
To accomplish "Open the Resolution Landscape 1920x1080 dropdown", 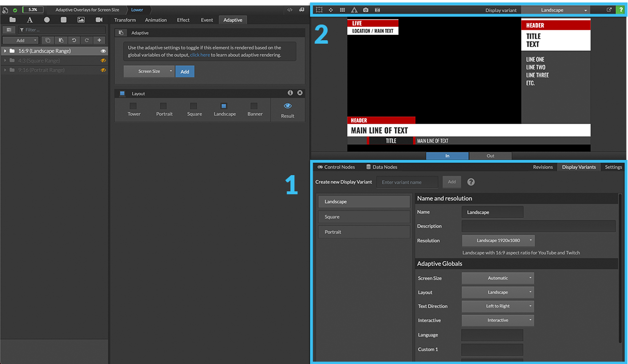I will pyautogui.click(x=498, y=240).
